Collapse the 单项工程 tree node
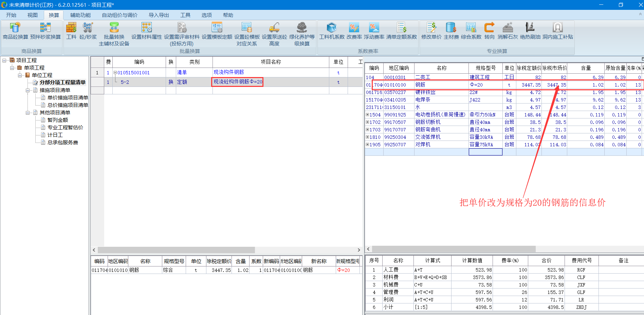Screen dimensions: 644x315 [x=12, y=68]
